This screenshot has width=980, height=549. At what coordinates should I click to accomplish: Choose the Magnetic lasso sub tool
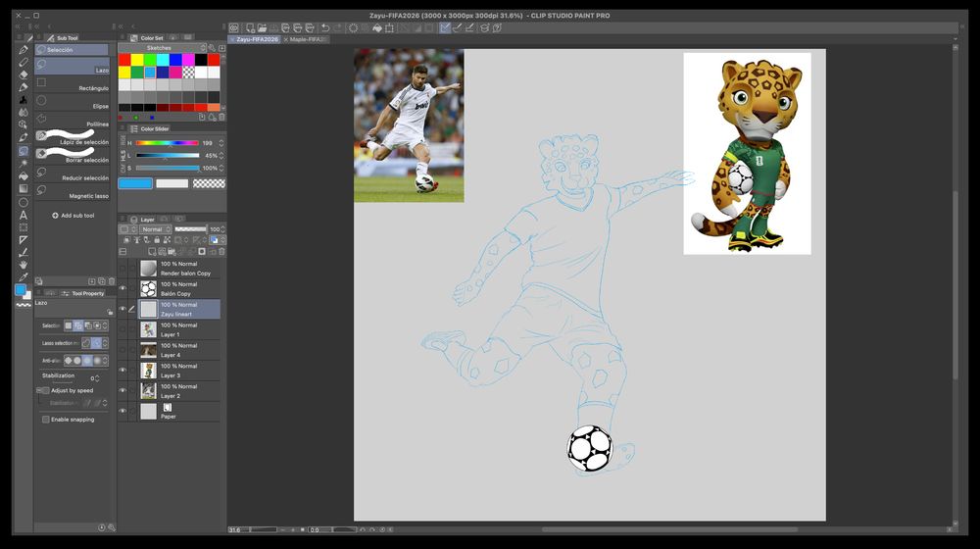[x=72, y=192]
